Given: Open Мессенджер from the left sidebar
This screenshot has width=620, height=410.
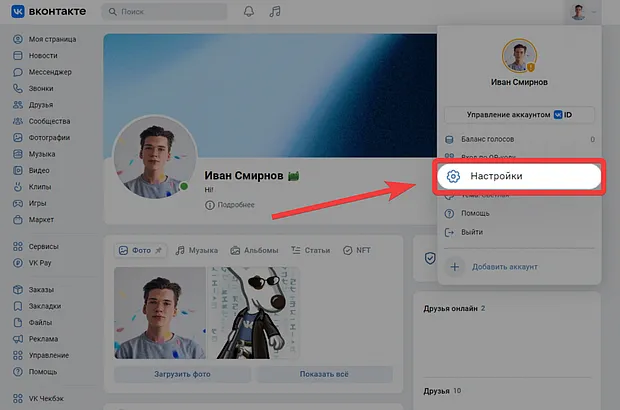Looking at the screenshot, I should click(49, 72).
